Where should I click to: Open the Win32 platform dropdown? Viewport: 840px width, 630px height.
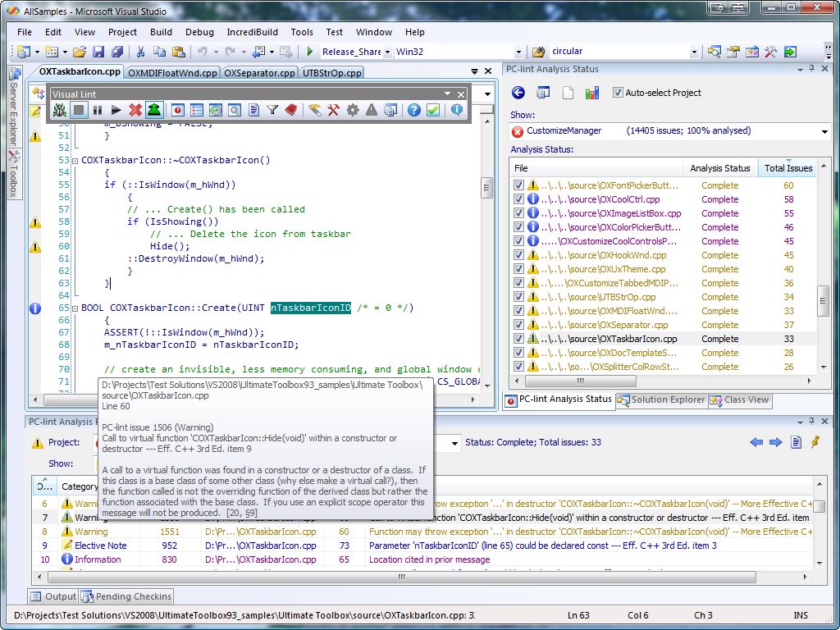click(x=518, y=52)
